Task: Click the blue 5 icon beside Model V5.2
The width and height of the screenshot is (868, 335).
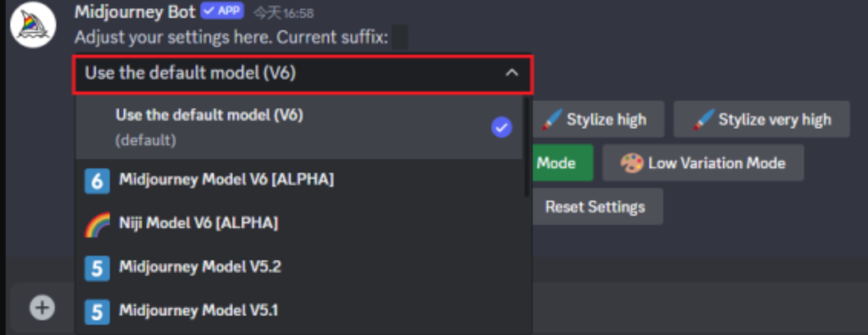Action: pyautogui.click(x=97, y=268)
